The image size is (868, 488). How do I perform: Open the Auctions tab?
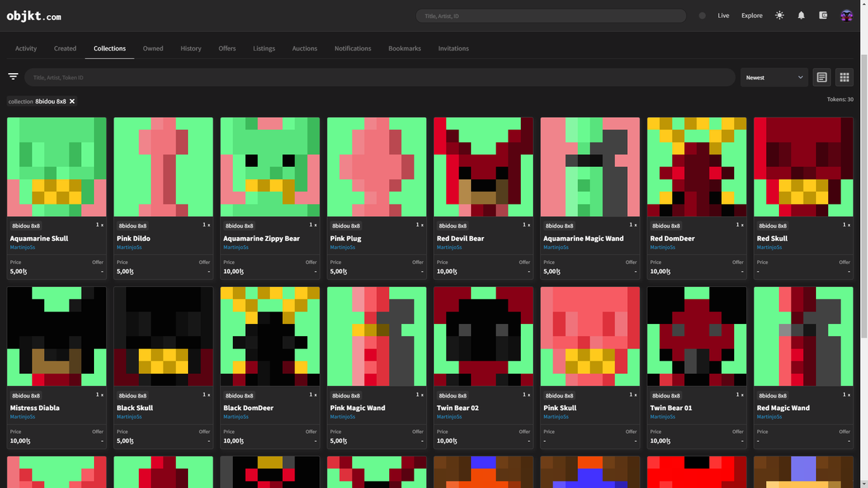(x=305, y=48)
